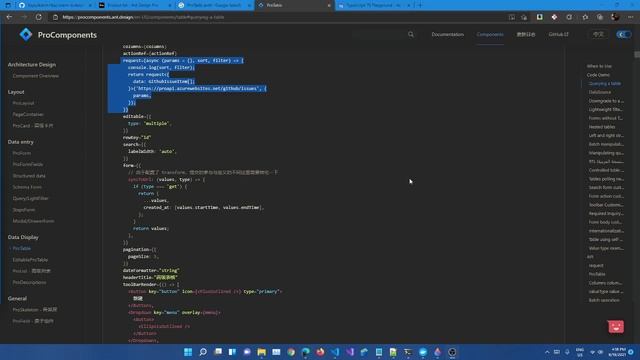640x360 pixels.
Task: Open browser settings ellipsis menu
Action: (x=631, y=17)
